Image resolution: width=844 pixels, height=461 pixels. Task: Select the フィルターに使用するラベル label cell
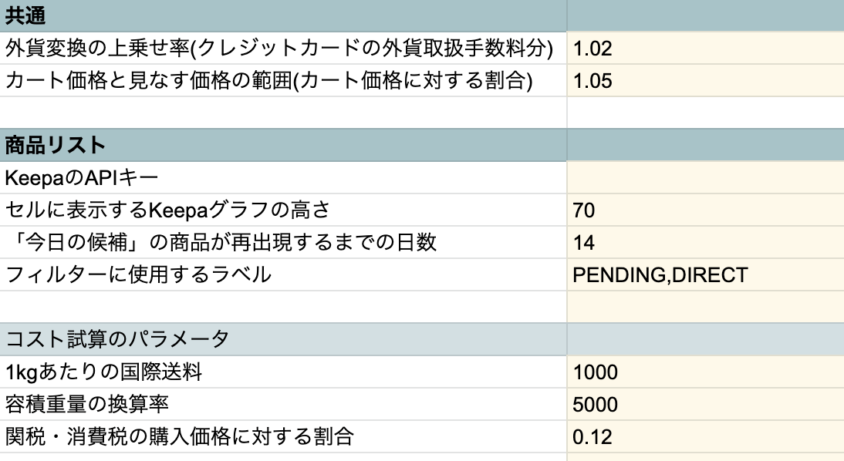[x=283, y=275]
